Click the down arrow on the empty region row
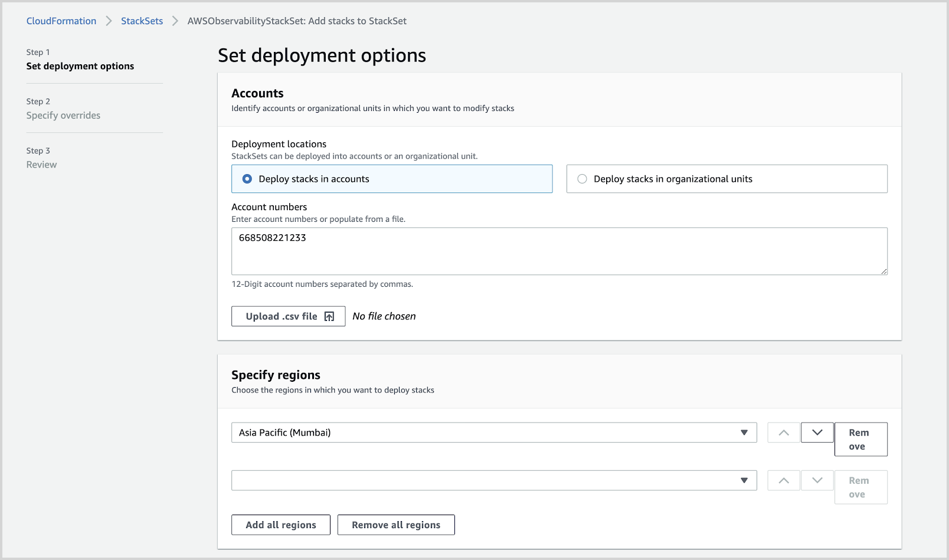The height and width of the screenshot is (560, 949). (x=817, y=480)
